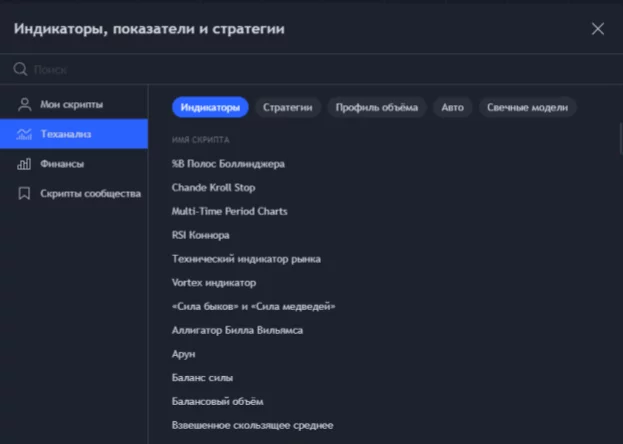
Task: Add Аллигатор Билла Вильямса indicator
Action: (x=237, y=330)
